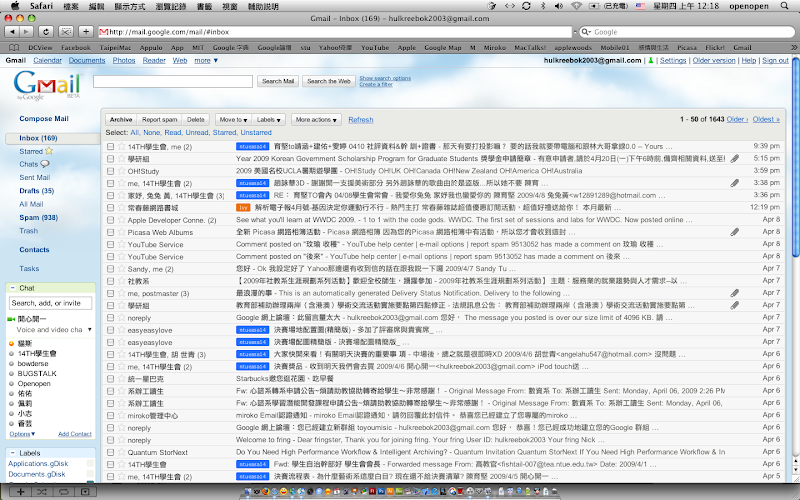
Task: Open the Google search field magnifier dropdown
Action: point(587,32)
